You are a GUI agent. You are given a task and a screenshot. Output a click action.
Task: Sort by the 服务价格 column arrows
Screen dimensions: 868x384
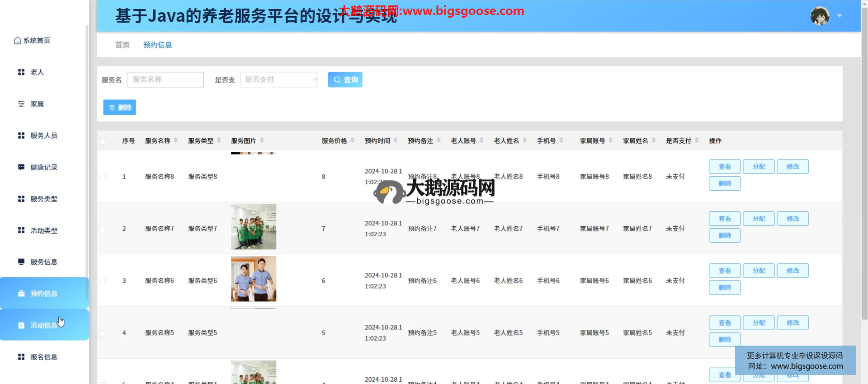pyautogui.click(x=353, y=140)
